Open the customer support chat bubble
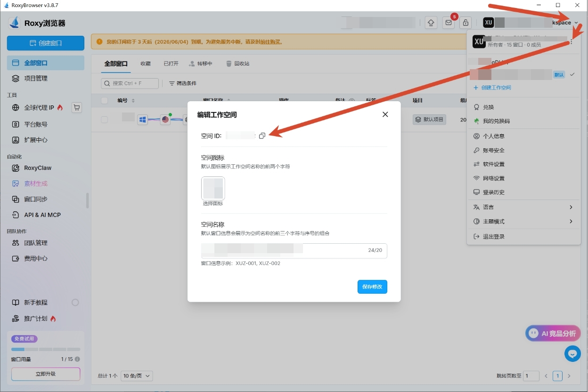 pos(572,353)
